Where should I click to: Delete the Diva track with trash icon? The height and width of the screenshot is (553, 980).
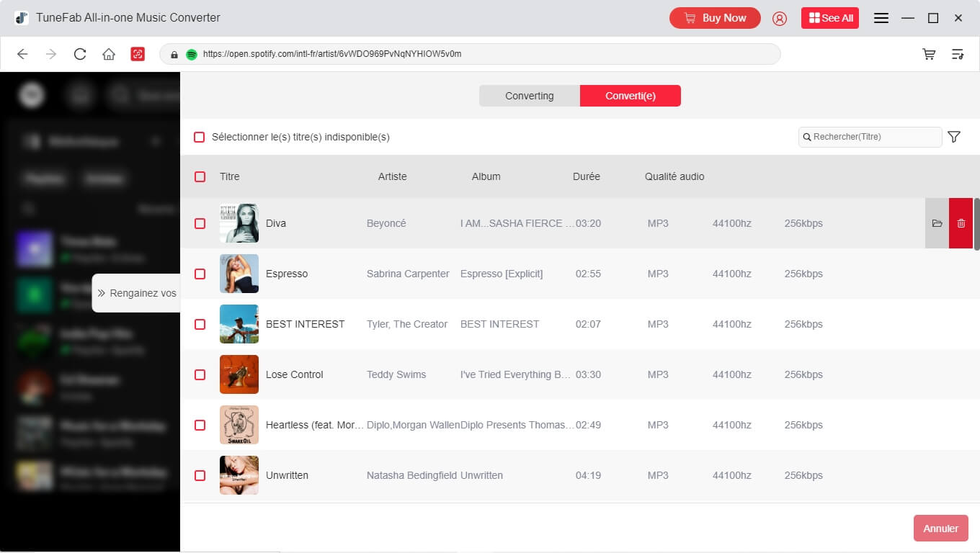(961, 223)
